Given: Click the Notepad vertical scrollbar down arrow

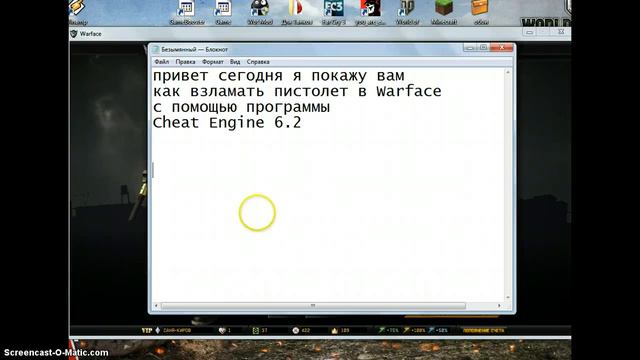Looking at the screenshot, I should point(508,298).
